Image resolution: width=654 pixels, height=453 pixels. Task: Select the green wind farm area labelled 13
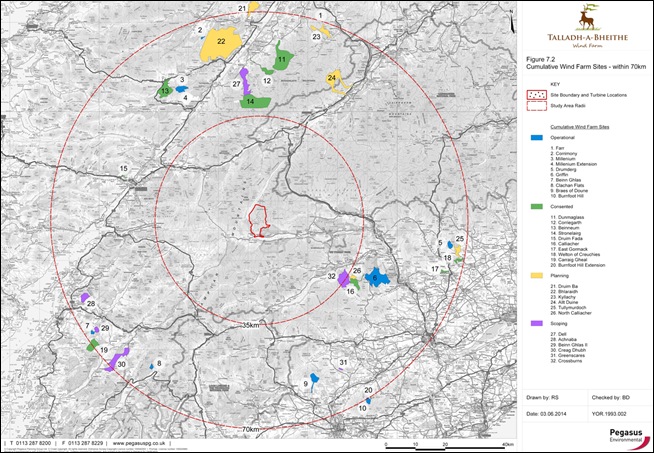(165, 91)
